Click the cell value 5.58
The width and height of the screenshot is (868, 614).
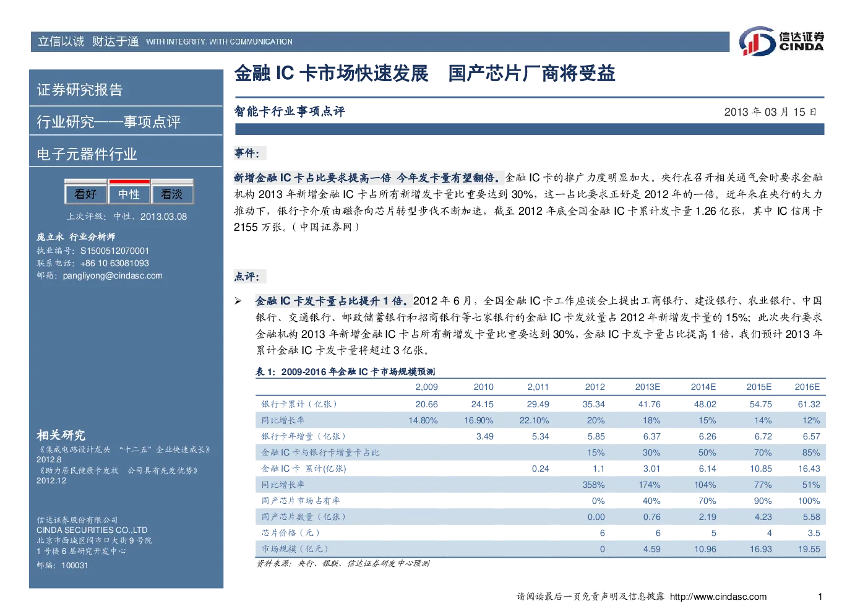pos(811,517)
